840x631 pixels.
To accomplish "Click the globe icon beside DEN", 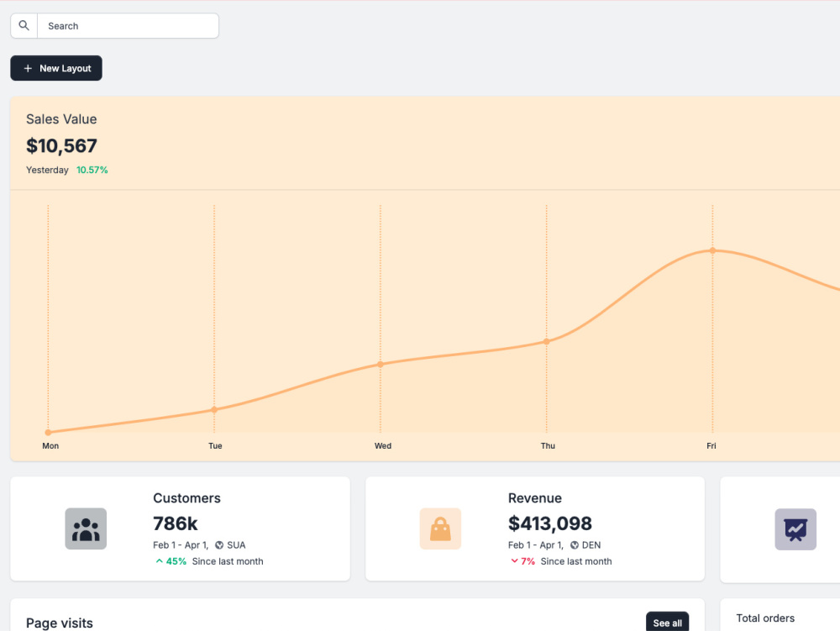I will pyautogui.click(x=575, y=545).
